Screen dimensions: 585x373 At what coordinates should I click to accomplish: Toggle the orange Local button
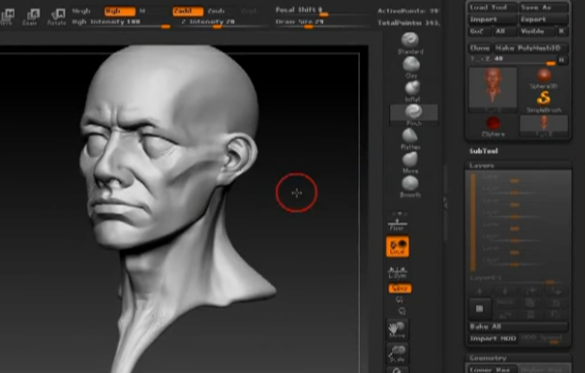(x=397, y=247)
